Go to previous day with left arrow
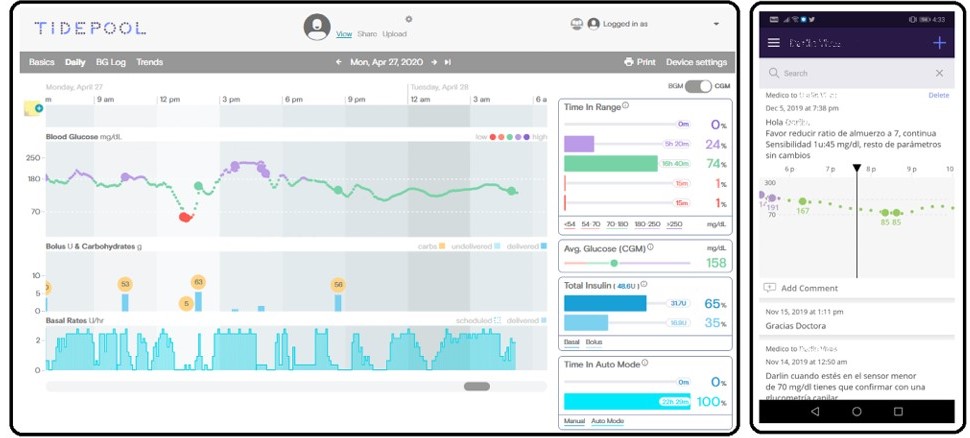The height and width of the screenshot is (438, 970). point(338,62)
